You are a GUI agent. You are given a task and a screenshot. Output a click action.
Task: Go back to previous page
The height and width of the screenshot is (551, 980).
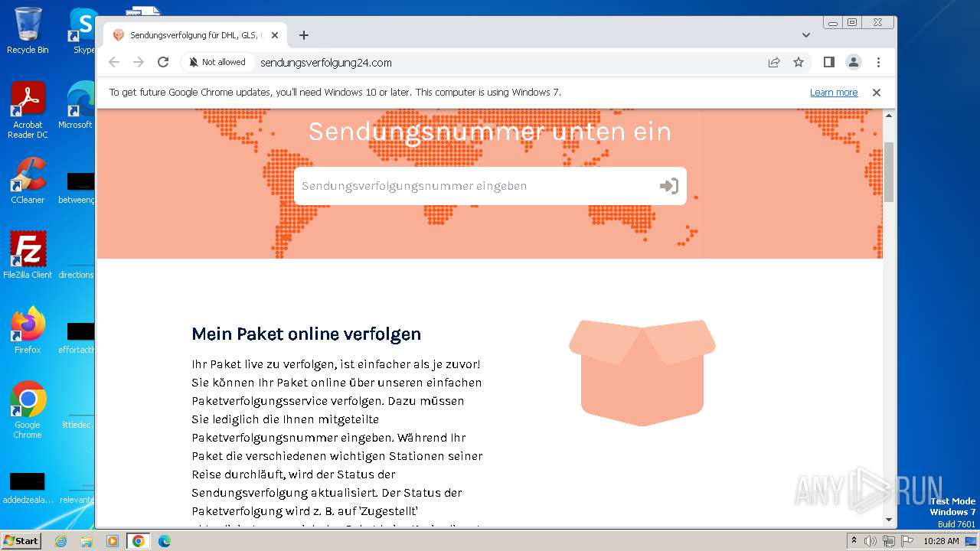(114, 62)
